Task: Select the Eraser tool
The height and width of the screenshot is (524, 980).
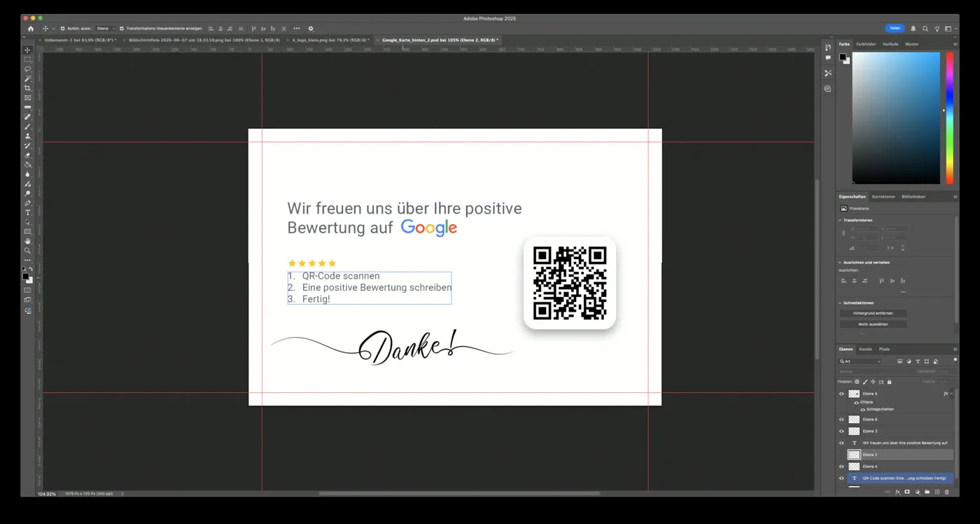Action: point(28,156)
